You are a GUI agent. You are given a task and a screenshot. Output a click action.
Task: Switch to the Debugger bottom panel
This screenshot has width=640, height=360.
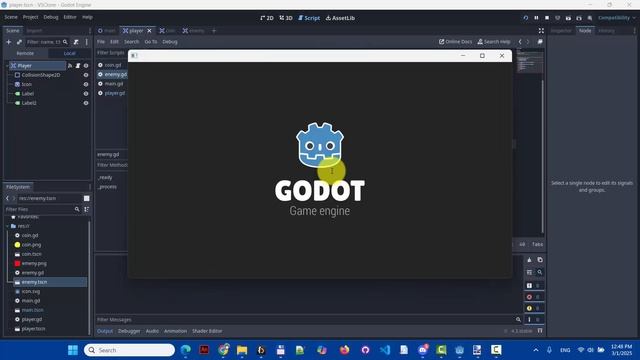pos(129,331)
